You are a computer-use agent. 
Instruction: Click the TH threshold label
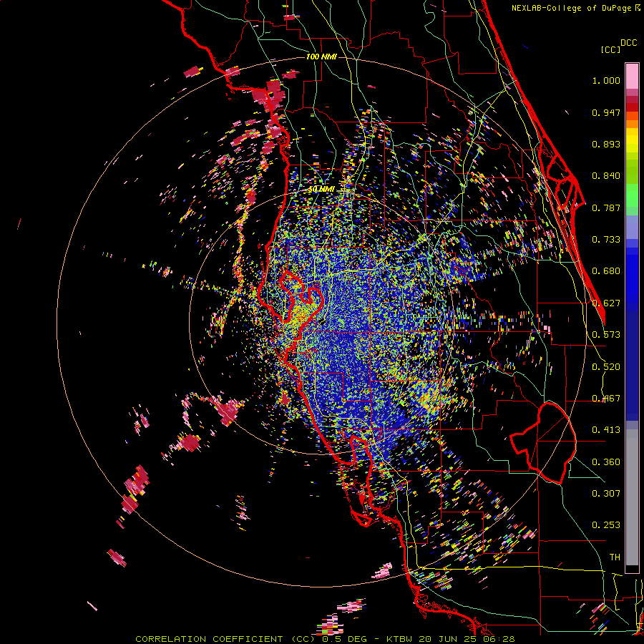[615, 557]
